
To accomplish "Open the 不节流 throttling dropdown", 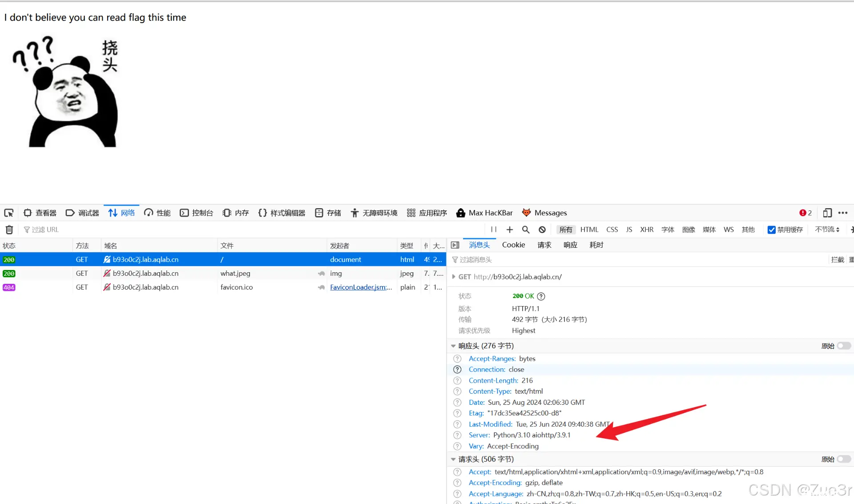I will [x=827, y=230].
